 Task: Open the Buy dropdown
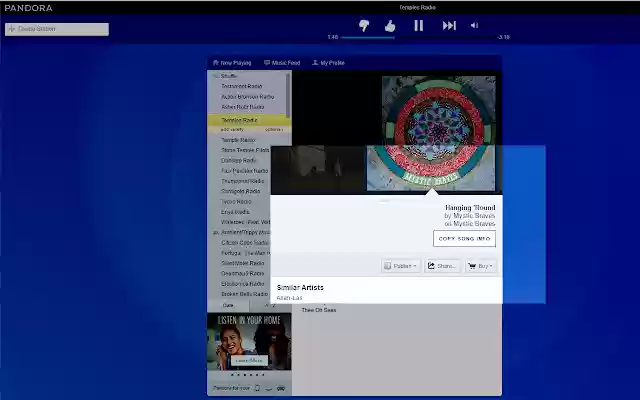(481, 266)
